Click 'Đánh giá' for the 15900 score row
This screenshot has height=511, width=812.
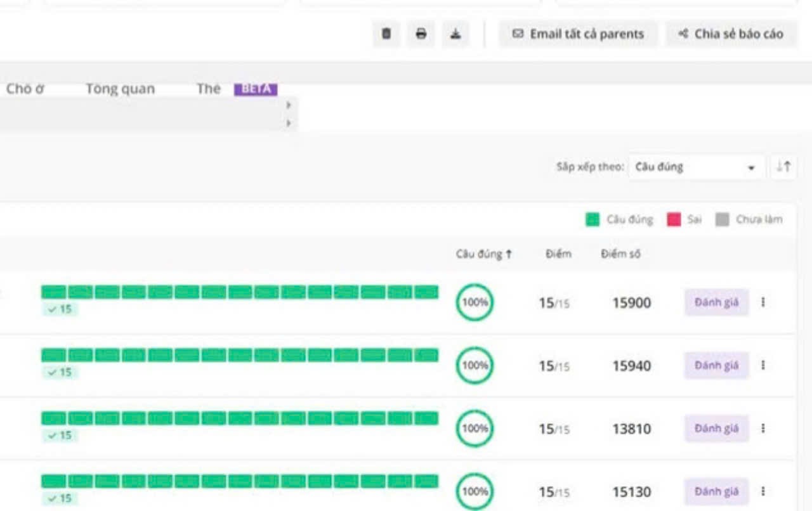pyautogui.click(x=716, y=302)
